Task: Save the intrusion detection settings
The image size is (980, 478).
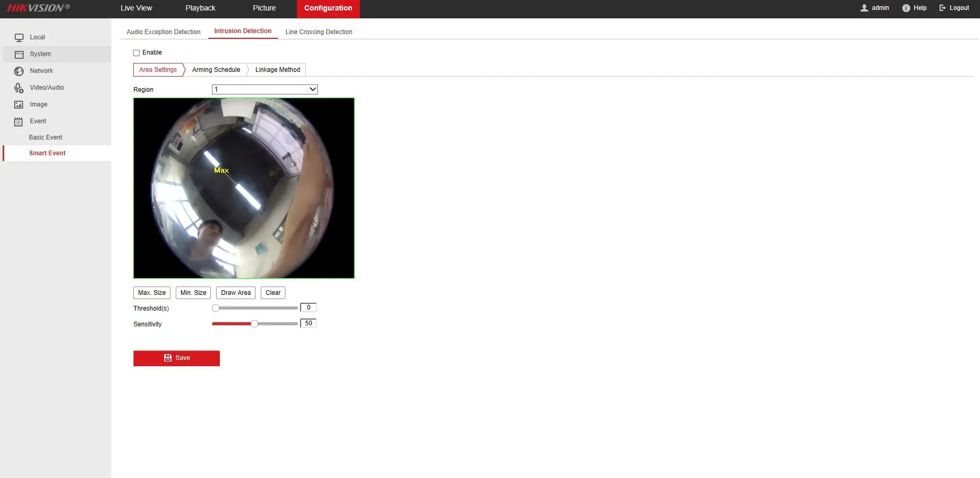Action: (176, 358)
